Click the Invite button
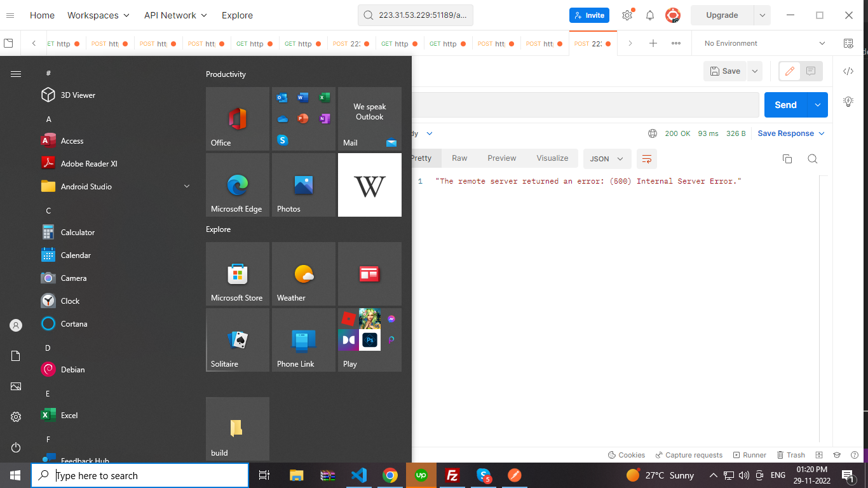 pos(589,15)
